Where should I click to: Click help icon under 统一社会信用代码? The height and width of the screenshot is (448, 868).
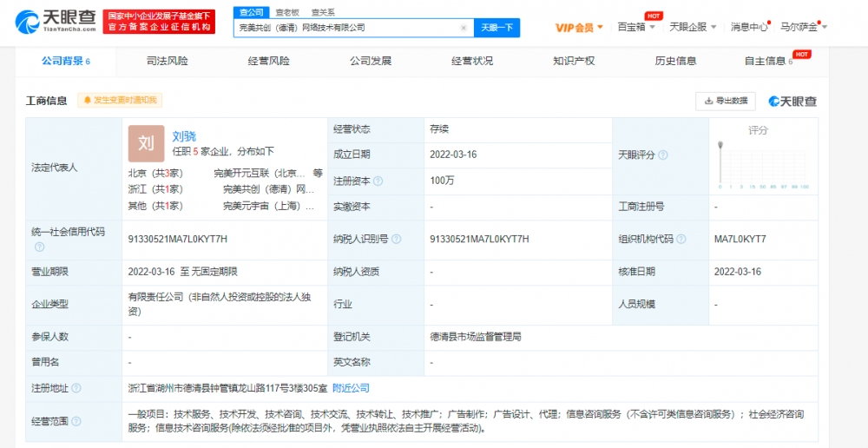39,247
